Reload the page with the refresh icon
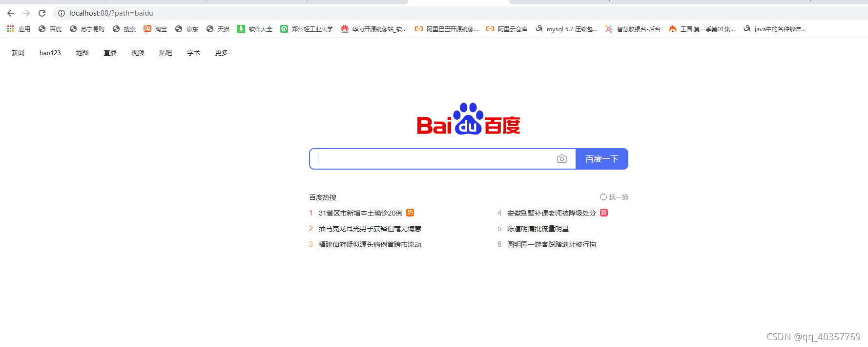The width and height of the screenshot is (868, 347). pos(42,13)
